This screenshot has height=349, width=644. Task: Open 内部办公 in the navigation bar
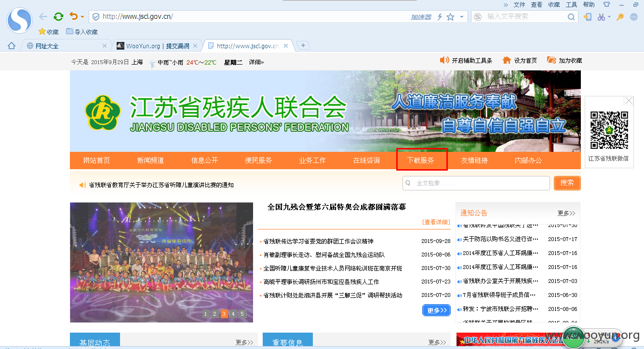(x=528, y=161)
